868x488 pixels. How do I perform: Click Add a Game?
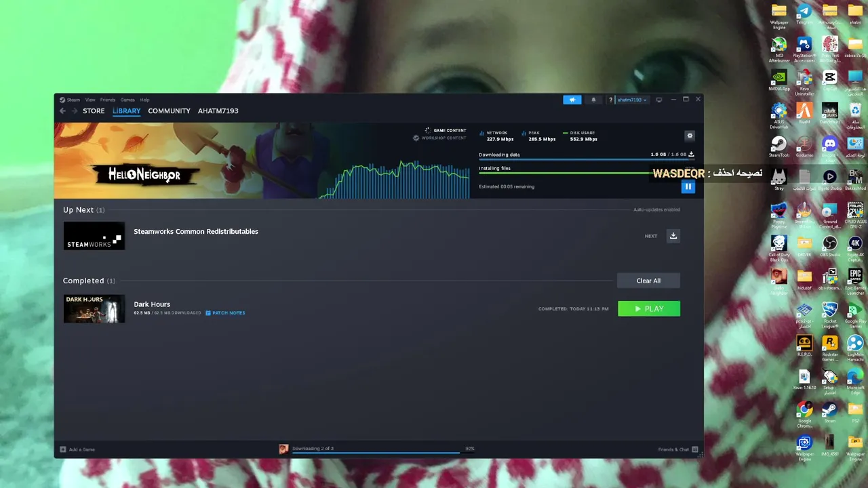(77, 449)
